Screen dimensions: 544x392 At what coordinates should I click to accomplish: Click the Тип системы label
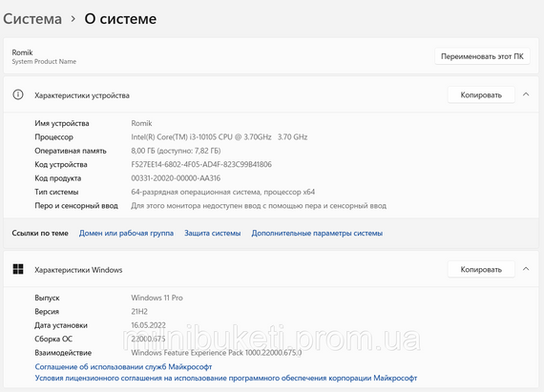click(56, 192)
